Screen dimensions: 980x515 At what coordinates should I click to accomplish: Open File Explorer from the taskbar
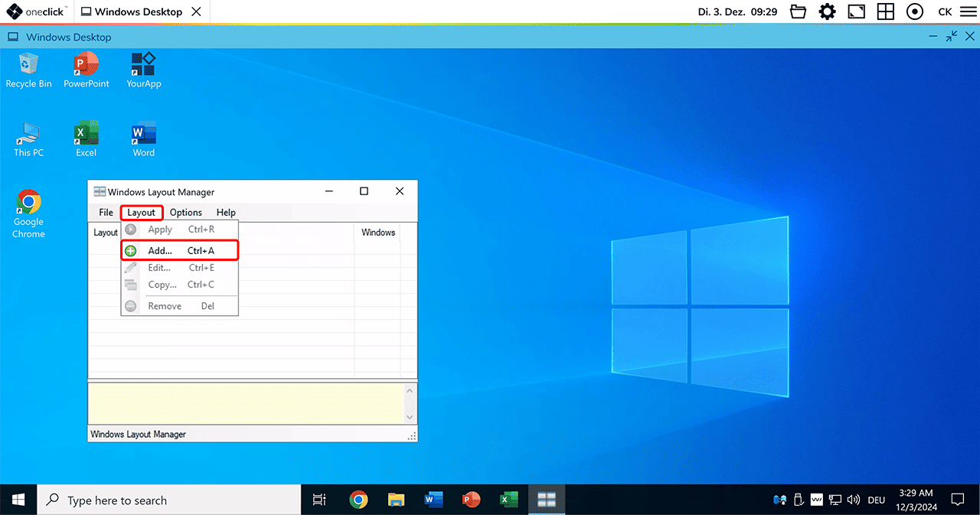[x=396, y=500]
